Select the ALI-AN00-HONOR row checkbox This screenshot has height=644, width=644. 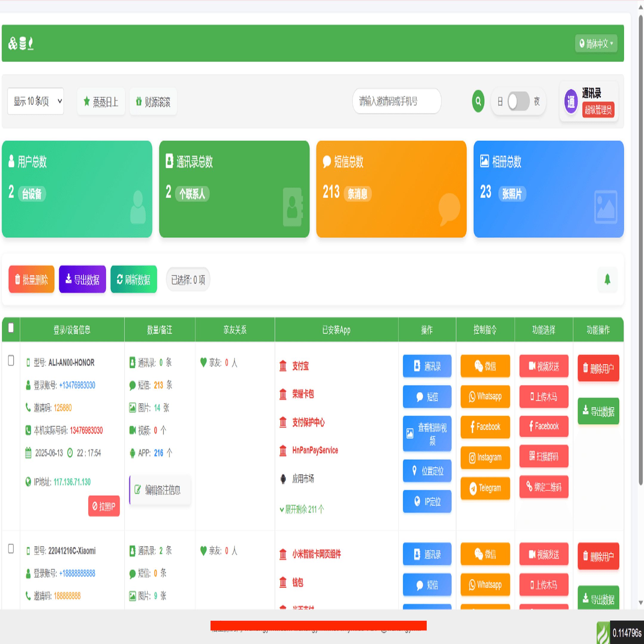tap(11, 360)
